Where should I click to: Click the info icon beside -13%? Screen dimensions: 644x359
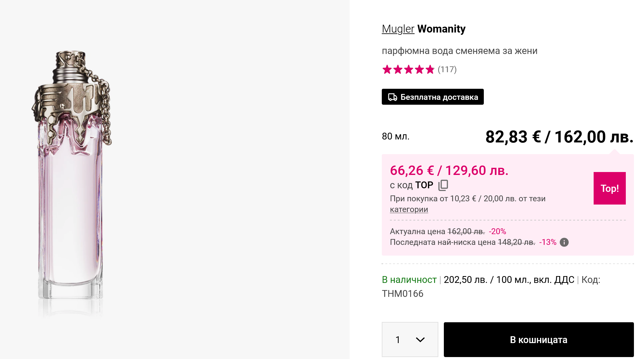(564, 242)
